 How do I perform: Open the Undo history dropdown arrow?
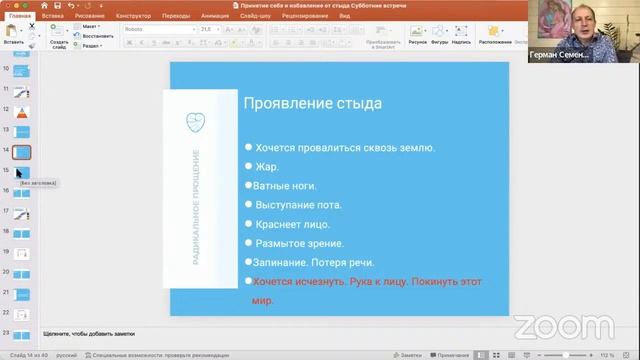pos(78,6)
